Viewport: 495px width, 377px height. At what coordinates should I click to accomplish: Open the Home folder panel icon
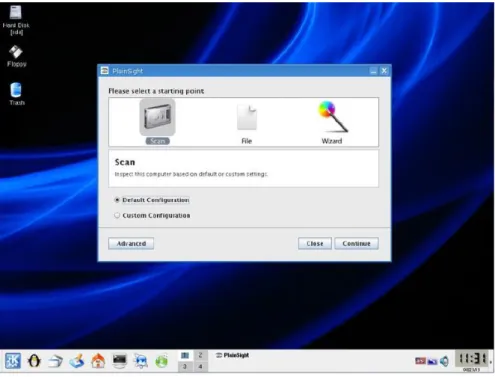point(98,361)
